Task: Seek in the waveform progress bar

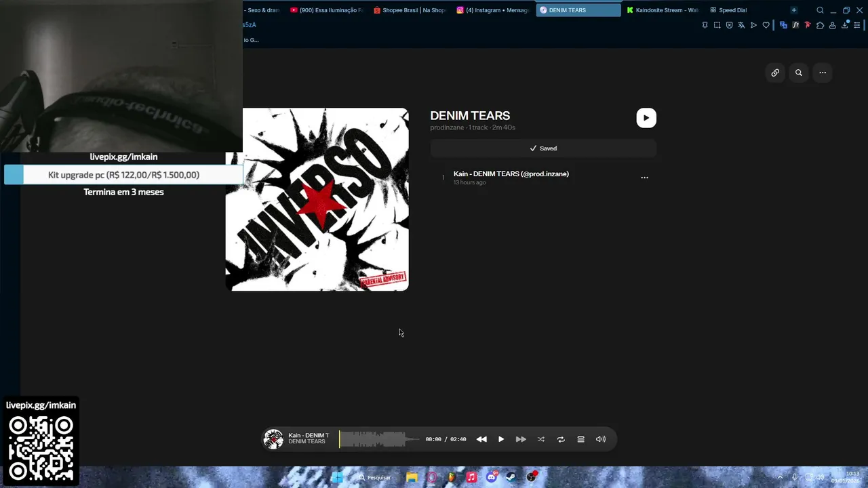Action: [x=380, y=439]
